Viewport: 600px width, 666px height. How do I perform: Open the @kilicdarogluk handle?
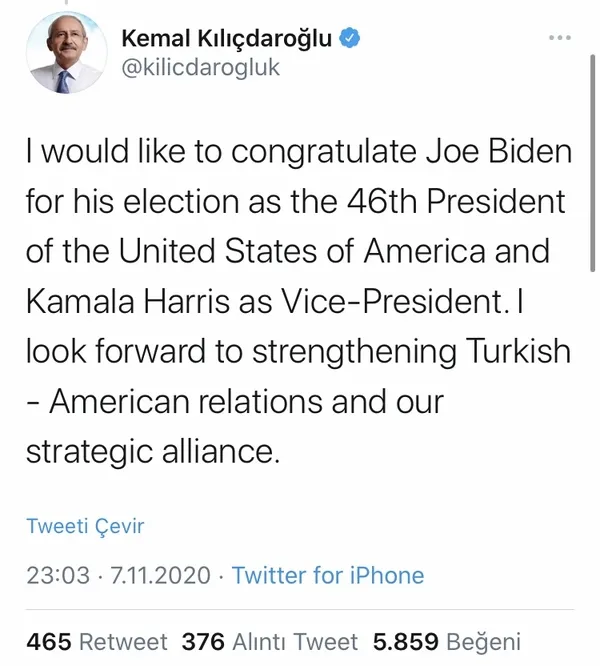200,68
